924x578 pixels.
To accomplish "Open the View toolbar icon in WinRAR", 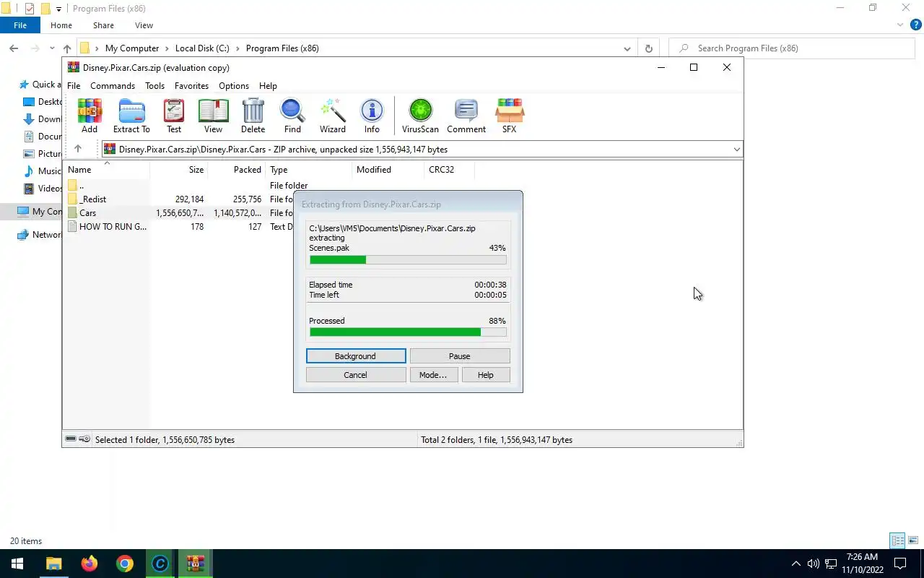I will [213, 116].
